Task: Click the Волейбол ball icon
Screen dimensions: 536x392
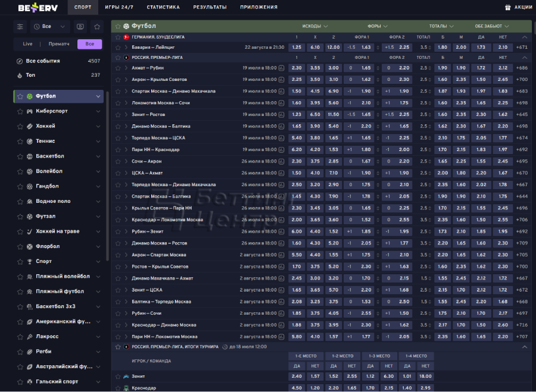Action: [30, 171]
